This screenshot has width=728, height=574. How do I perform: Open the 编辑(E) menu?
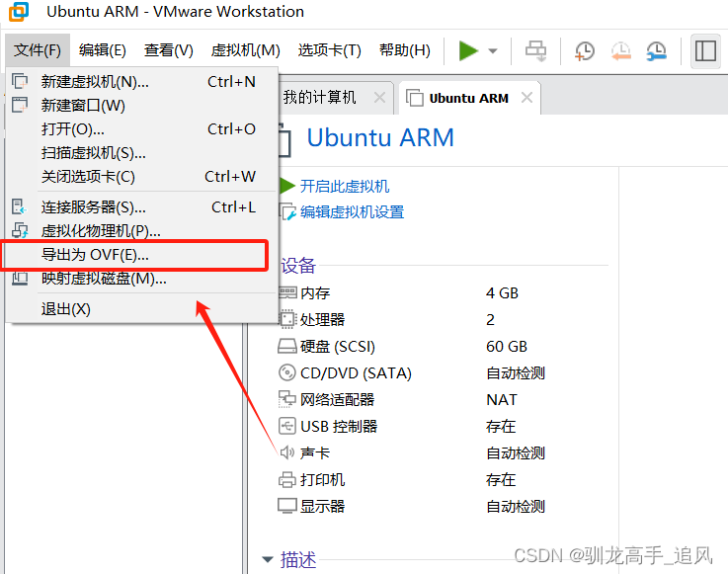coord(102,50)
